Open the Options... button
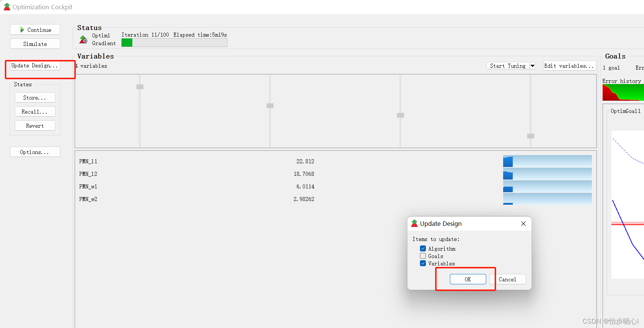This screenshot has height=328, width=644. click(35, 152)
